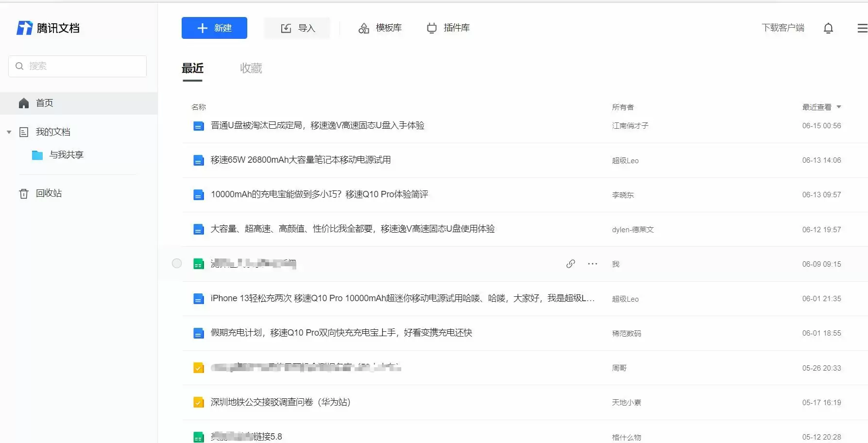Click the form icon beside 深圳地铁公交接驳调查问卷
This screenshot has height=443, width=868.
[198, 402]
